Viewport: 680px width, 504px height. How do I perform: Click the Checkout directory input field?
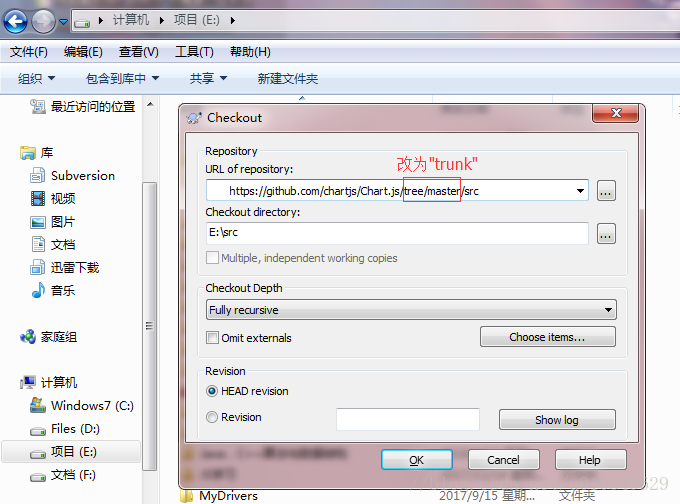pyautogui.click(x=397, y=233)
